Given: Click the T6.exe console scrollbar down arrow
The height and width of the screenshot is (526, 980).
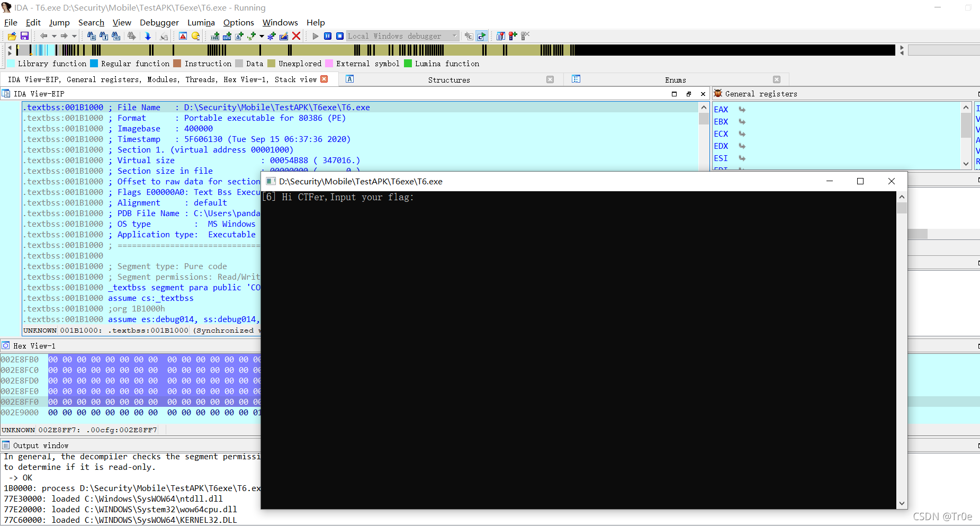Looking at the screenshot, I should pos(902,503).
